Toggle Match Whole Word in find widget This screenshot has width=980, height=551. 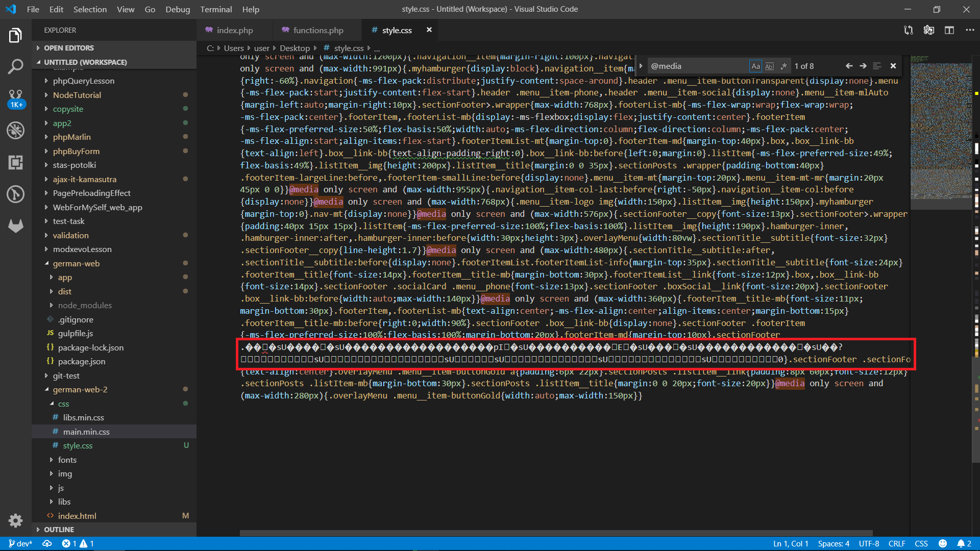tap(769, 66)
